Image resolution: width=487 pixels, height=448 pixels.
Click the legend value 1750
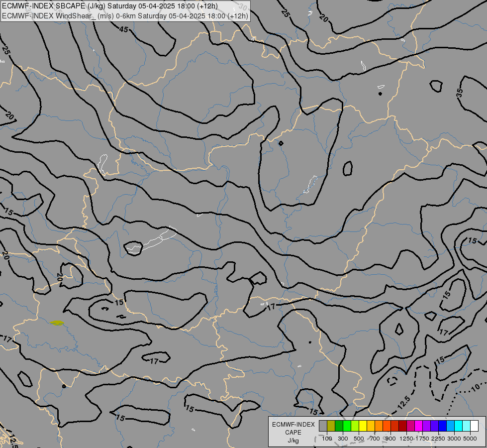(x=422, y=439)
